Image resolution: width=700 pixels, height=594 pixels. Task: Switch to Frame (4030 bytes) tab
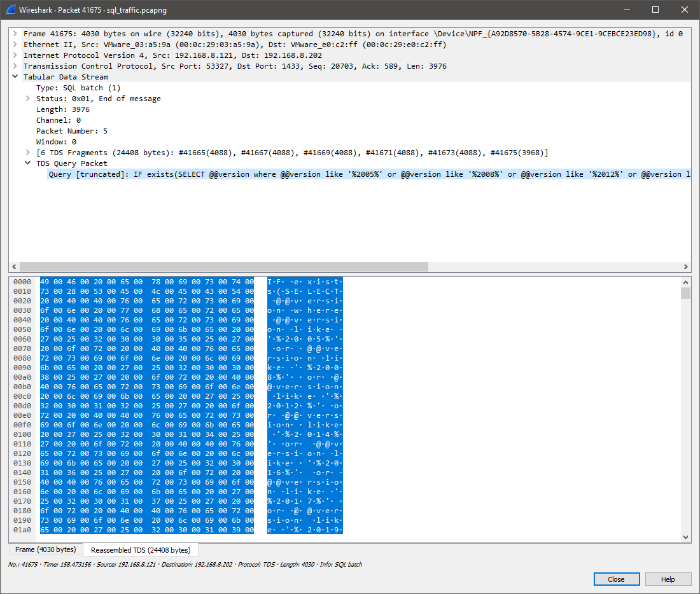coord(45,549)
